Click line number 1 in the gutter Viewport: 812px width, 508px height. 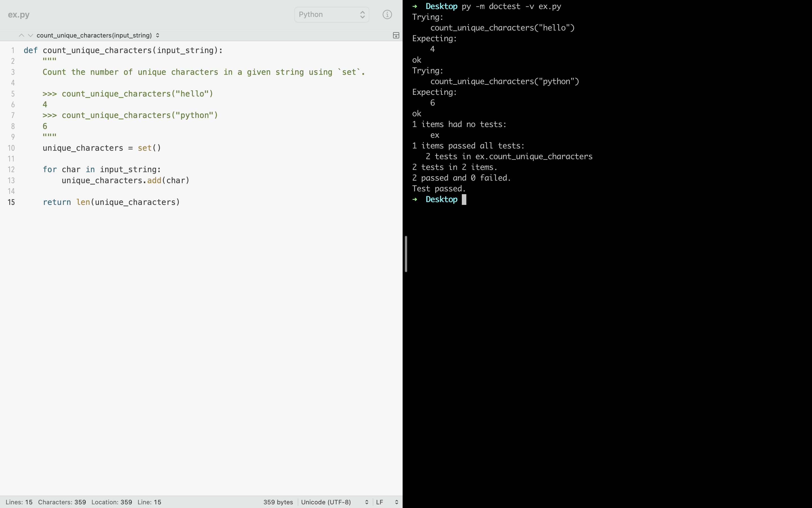click(x=13, y=51)
